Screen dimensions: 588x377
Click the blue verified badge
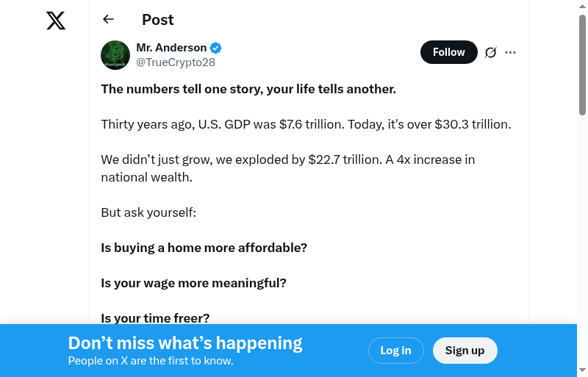pos(216,48)
